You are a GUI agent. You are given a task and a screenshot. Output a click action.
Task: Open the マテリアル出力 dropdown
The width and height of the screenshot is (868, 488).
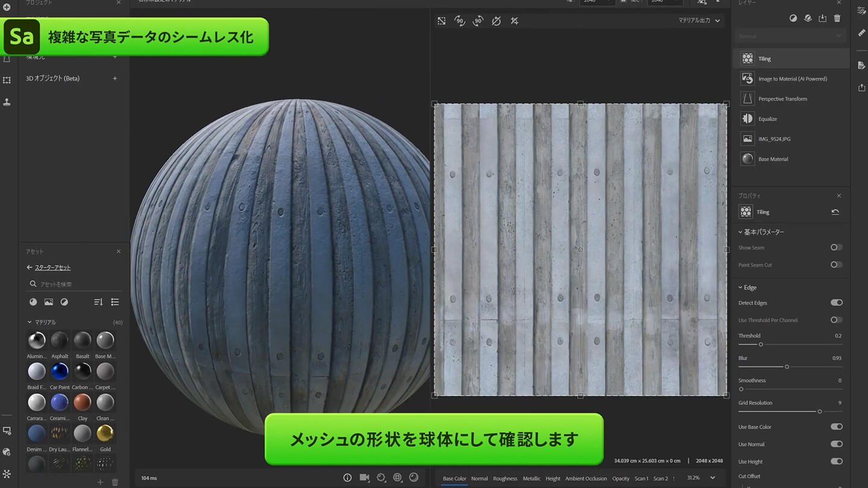(x=699, y=20)
